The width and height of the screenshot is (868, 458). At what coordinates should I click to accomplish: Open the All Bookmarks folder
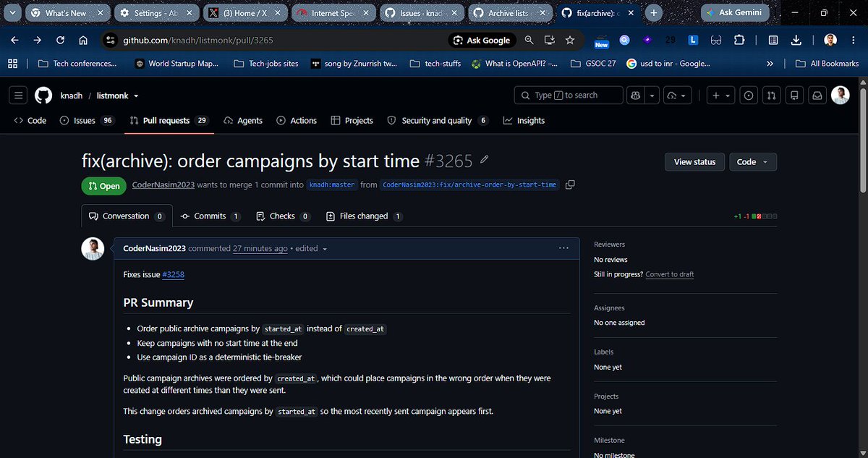(827, 64)
